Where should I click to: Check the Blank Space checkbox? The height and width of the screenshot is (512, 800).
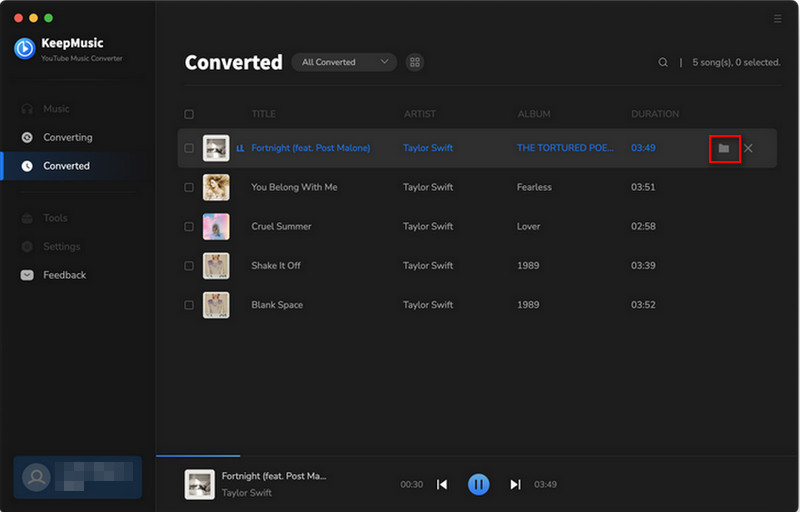click(x=189, y=305)
